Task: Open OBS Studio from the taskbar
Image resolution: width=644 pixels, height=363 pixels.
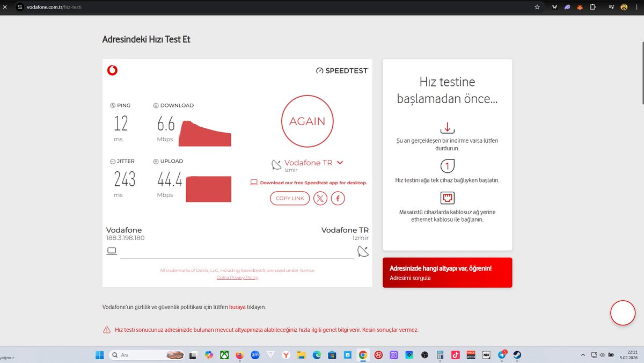Action: coord(425,355)
